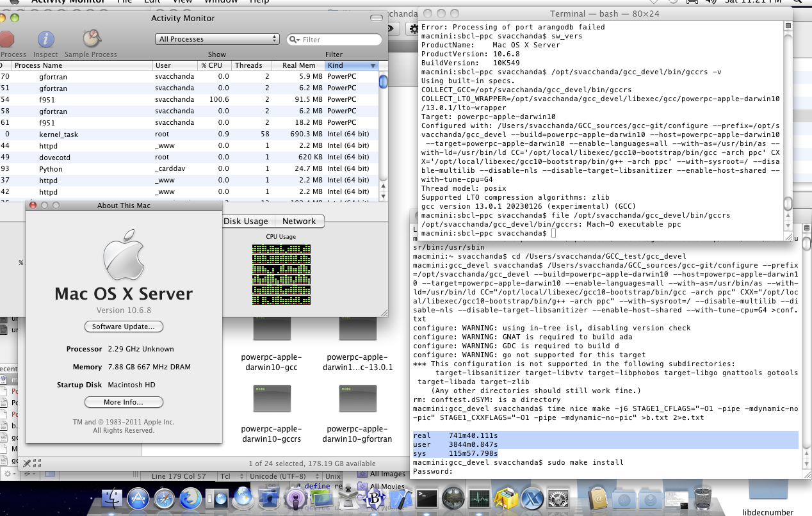Open System Preferences from the Dock
Viewport: 812px width, 516px height.
558,499
